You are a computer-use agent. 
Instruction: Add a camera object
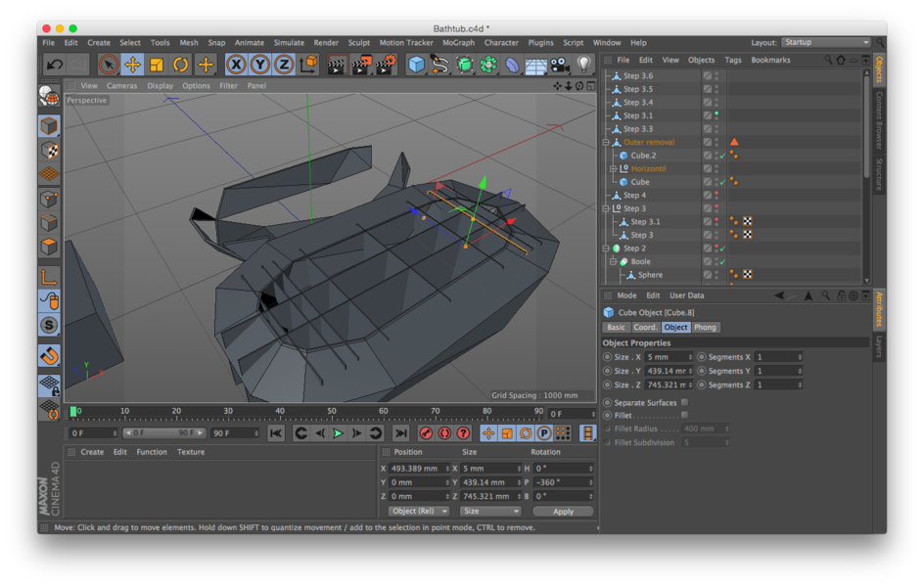pos(559,65)
